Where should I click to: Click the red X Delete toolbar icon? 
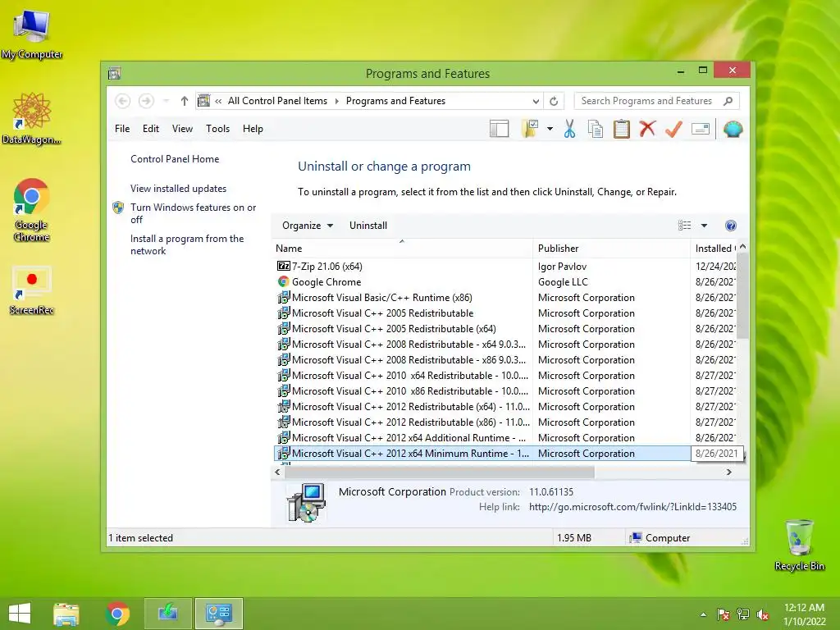647,129
